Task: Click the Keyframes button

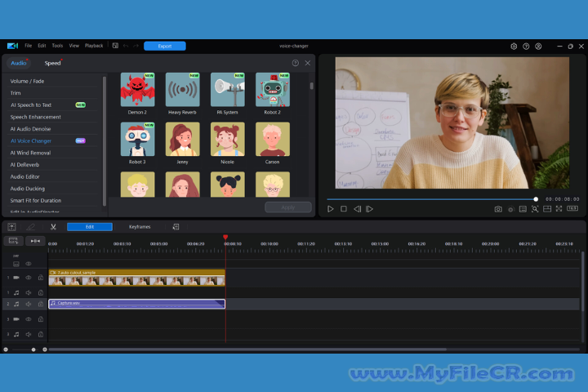Action: 140,227
